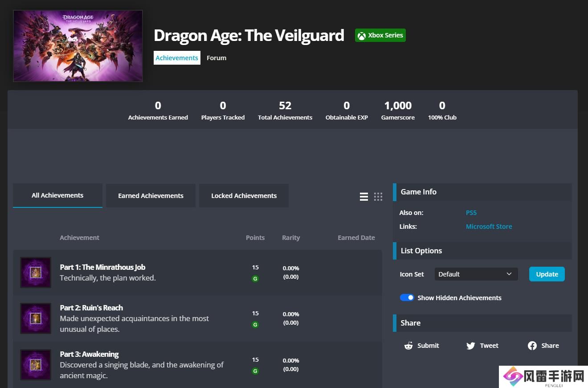Open the PS5 version link
The width and height of the screenshot is (588, 388).
(471, 213)
